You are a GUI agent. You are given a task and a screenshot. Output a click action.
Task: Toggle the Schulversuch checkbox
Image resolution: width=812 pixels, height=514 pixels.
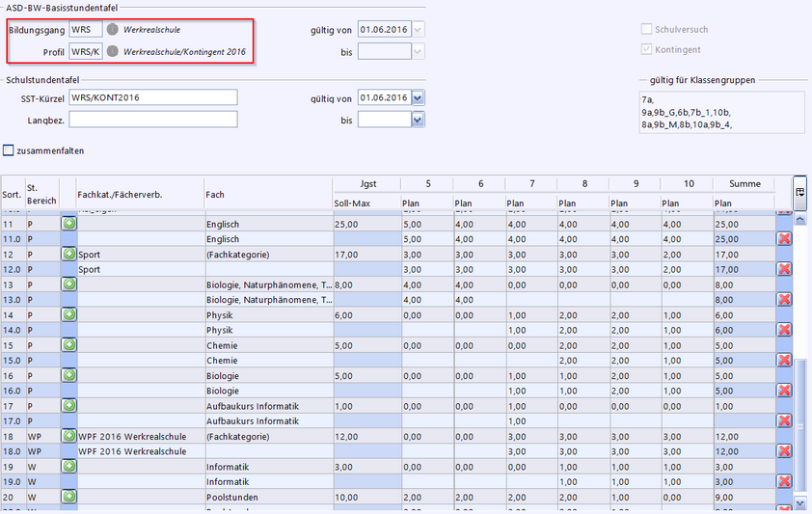647,30
